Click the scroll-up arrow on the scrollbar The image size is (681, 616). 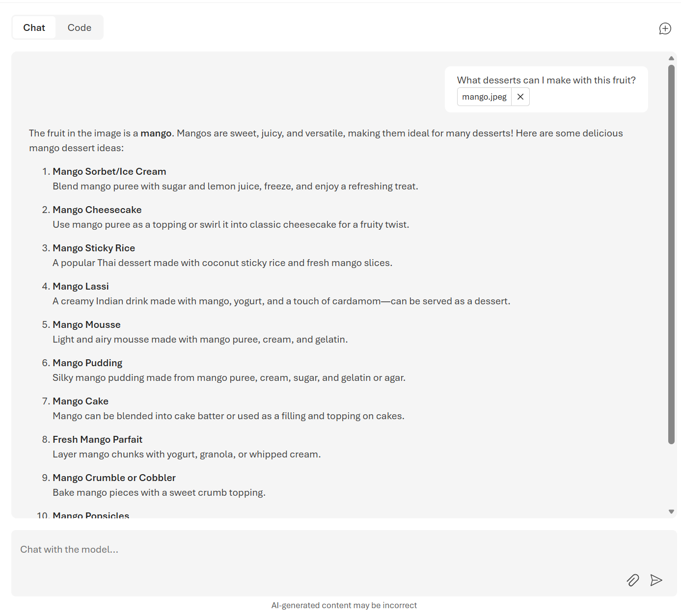click(671, 58)
